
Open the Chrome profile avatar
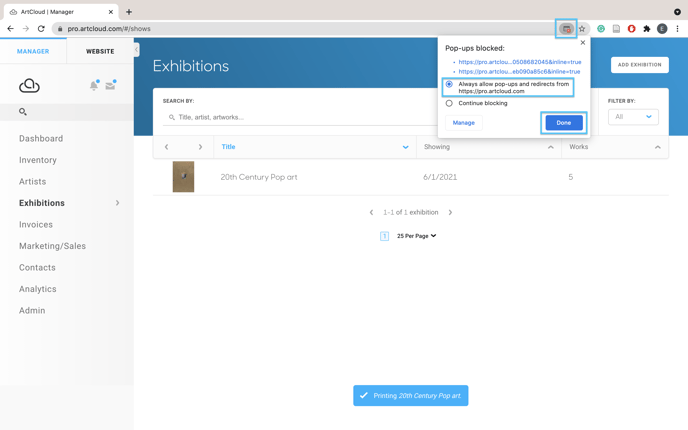click(x=662, y=29)
